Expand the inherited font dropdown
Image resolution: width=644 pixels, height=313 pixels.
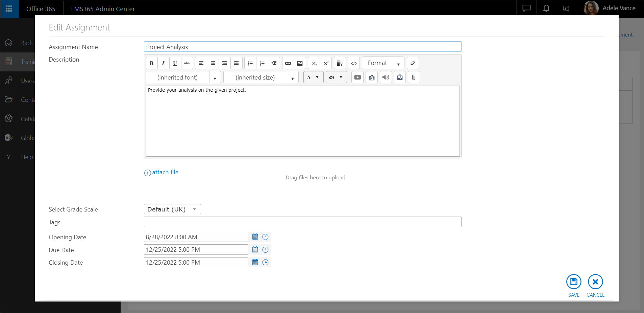click(215, 77)
